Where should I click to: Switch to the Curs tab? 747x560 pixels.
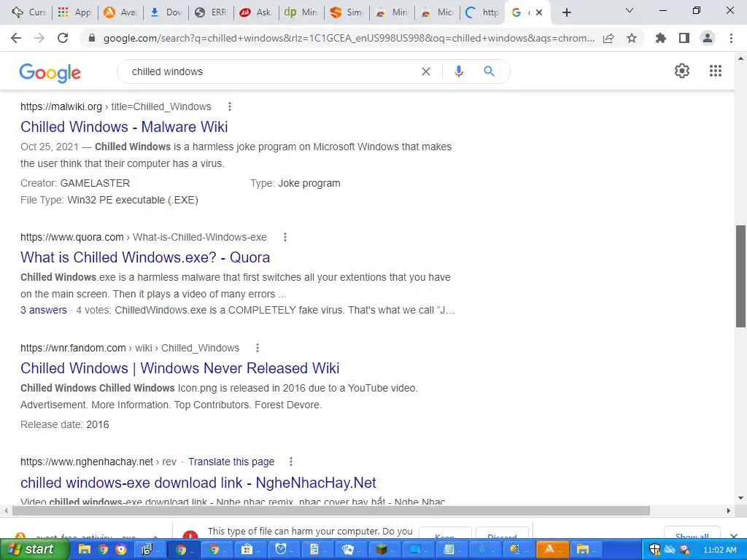click(x=28, y=12)
